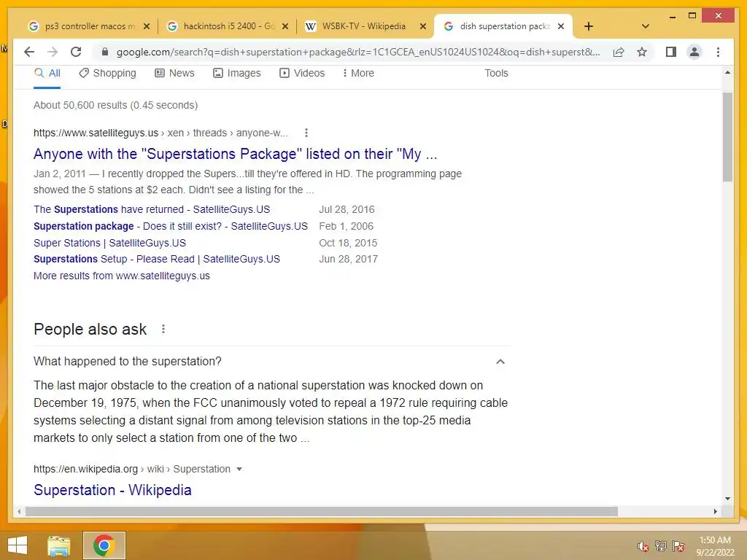The image size is (747, 560).
Task: Open the Wikipedia Superstation result dropdown arrow
Action: 239,469
